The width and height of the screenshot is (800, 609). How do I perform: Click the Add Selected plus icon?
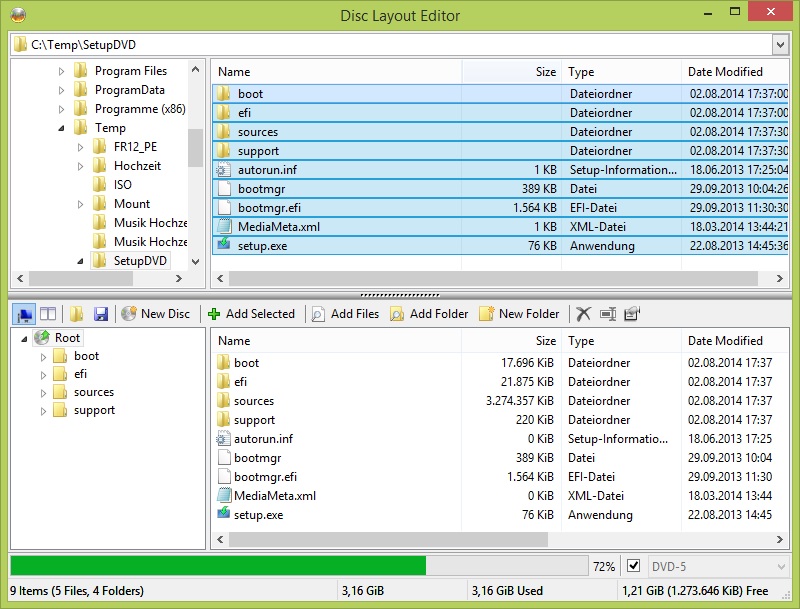point(214,314)
